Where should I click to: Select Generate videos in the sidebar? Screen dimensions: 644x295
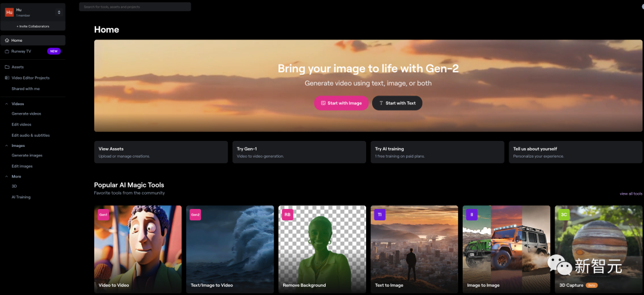[26, 113]
